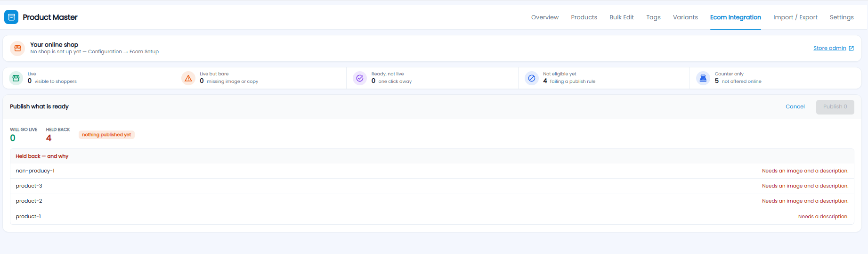Open the Tags tab
868x254 pixels.
pos(653,17)
